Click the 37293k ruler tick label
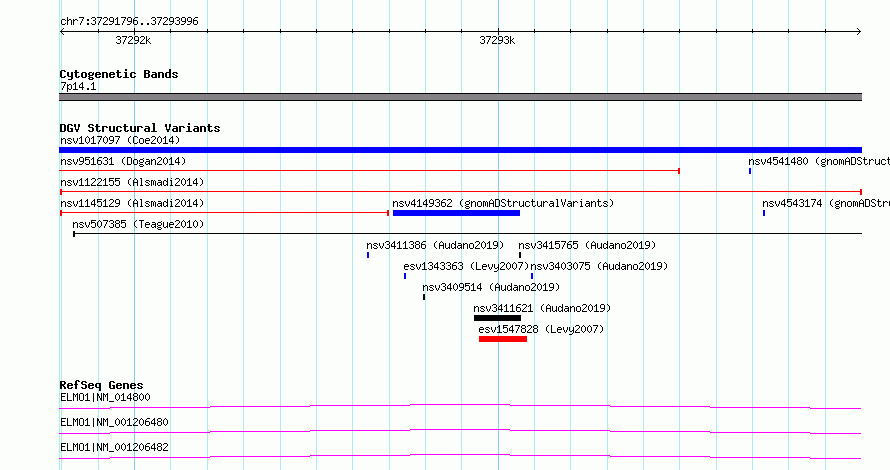The height and width of the screenshot is (470, 890). click(x=497, y=40)
